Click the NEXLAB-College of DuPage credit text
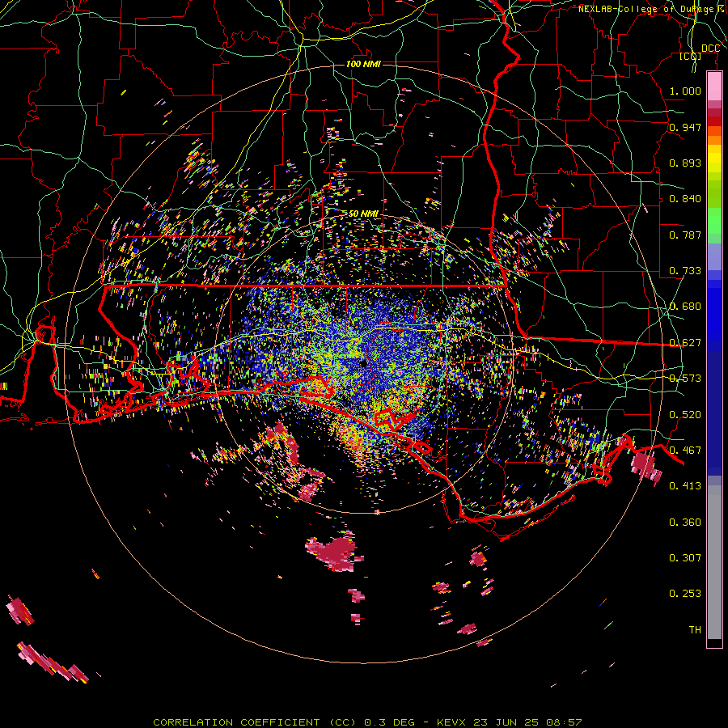Viewport: 728px width, 728px height. (652, 9)
